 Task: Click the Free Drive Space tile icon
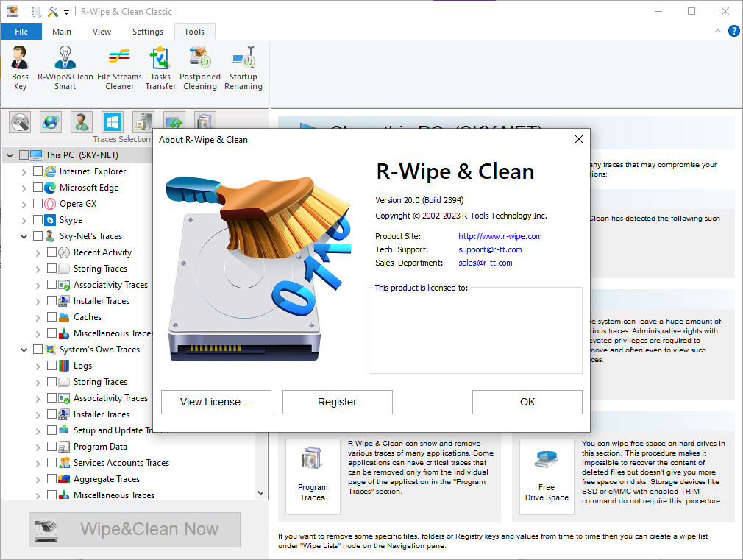pos(547,477)
